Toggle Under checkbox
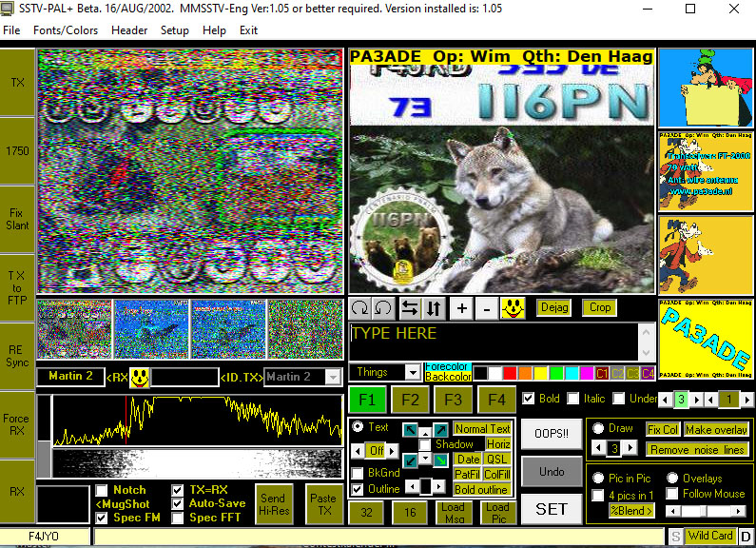This screenshot has width=756, height=548. click(619, 399)
